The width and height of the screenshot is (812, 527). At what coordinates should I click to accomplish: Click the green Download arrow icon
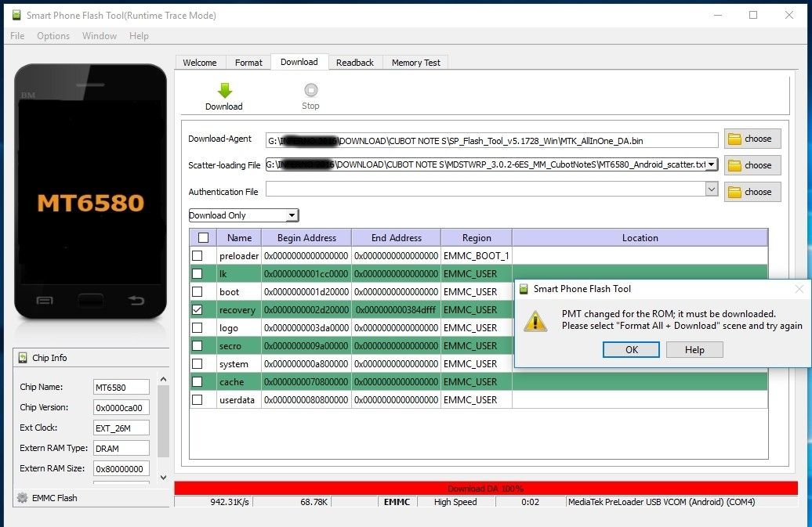coord(225,91)
